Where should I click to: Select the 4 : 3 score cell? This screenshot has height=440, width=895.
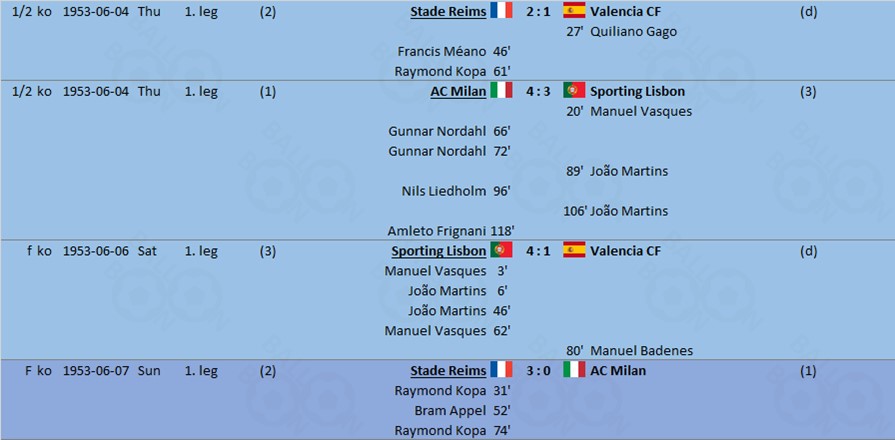tap(538, 91)
